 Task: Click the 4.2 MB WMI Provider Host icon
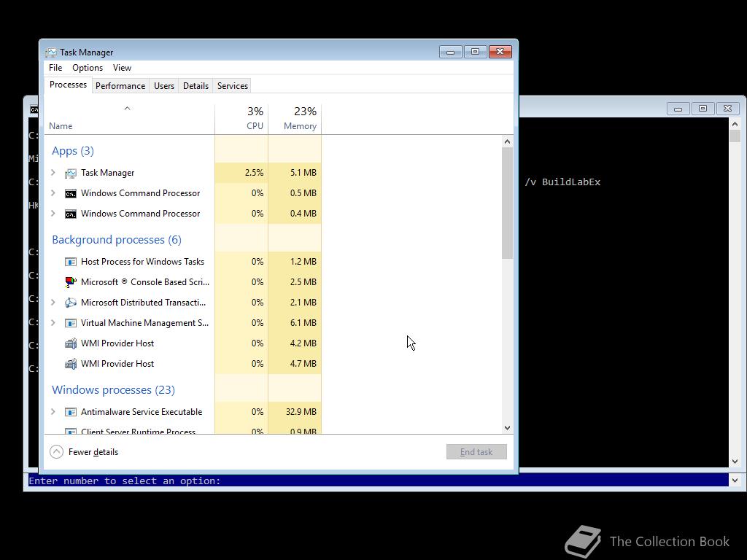(71, 343)
